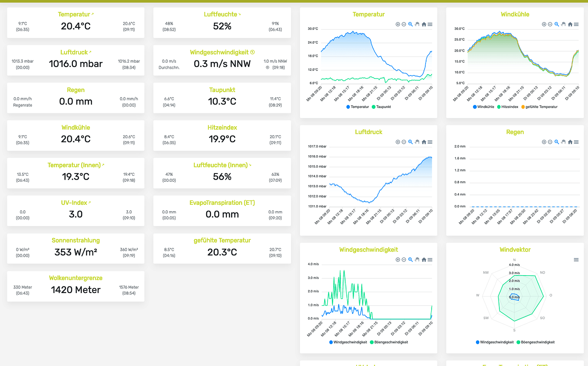Open the options menu on Luftdruck chart
The height and width of the screenshot is (366, 588).
point(431,142)
